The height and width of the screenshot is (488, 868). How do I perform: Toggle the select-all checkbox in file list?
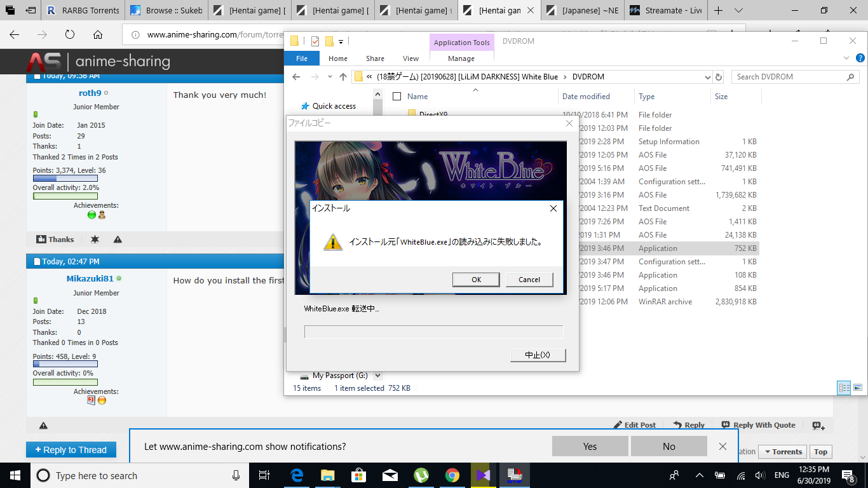(x=397, y=97)
